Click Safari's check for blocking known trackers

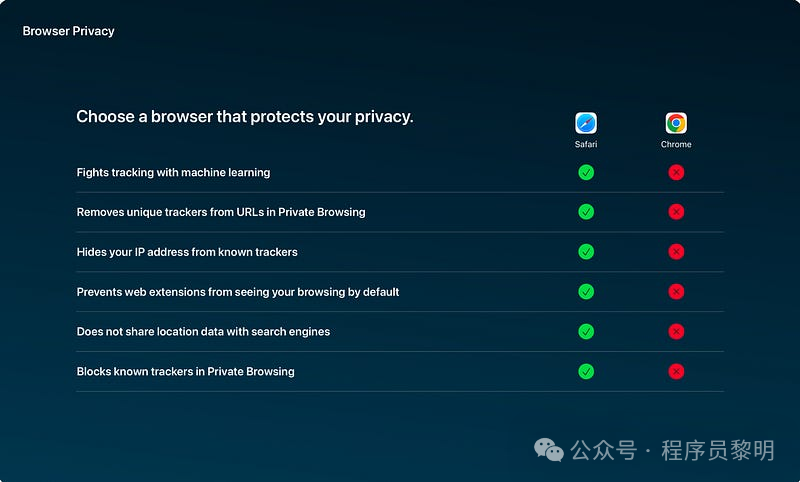586,371
